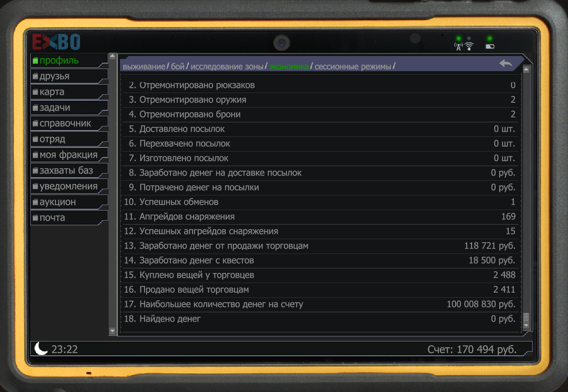Select row 'Успешных обменов'
568x392 pixels.
click(x=320, y=202)
